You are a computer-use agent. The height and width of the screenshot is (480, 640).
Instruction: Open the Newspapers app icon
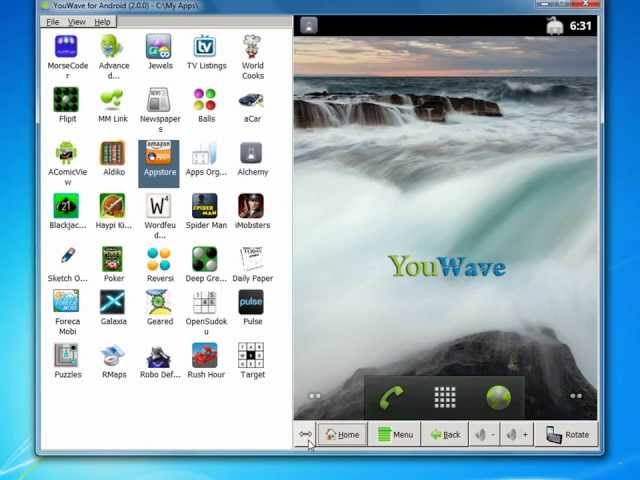[x=158, y=100]
